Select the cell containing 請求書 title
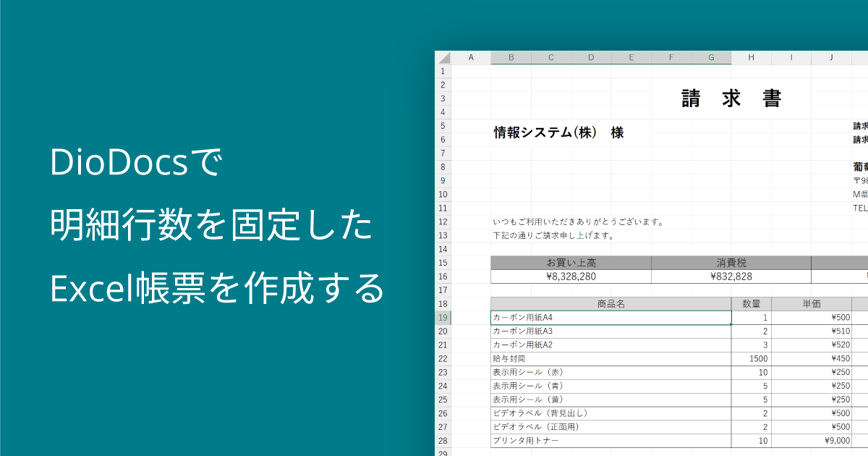The width and height of the screenshot is (868, 456). (731, 98)
